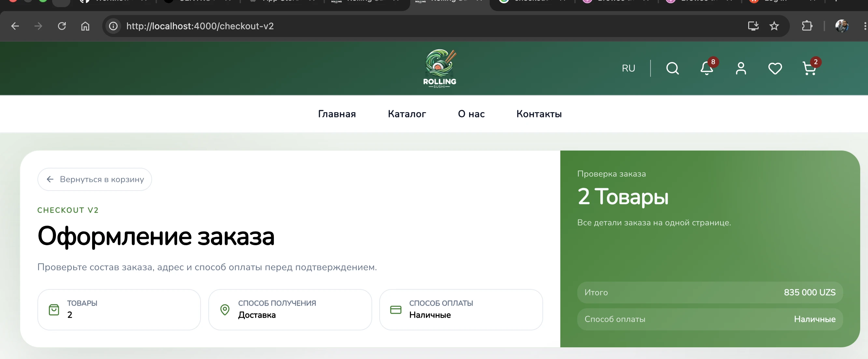Click the Rolling Sushi logo
The image size is (868, 359).
(x=440, y=69)
